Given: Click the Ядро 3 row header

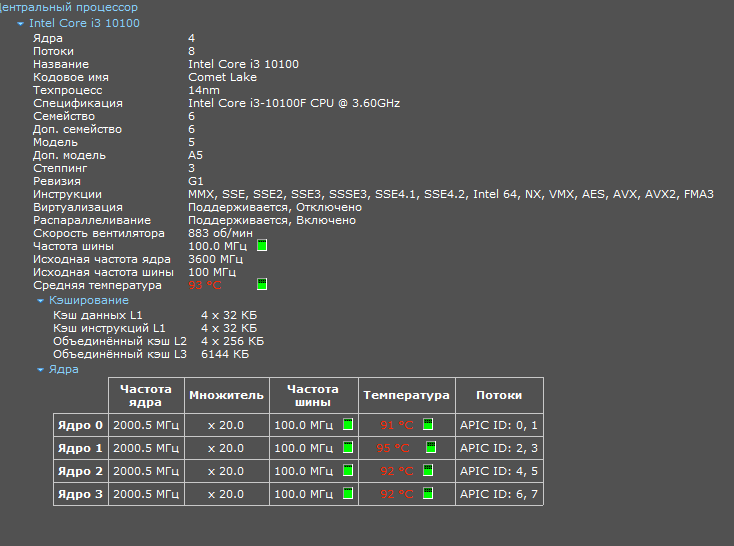Looking at the screenshot, I should [x=81, y=494].
